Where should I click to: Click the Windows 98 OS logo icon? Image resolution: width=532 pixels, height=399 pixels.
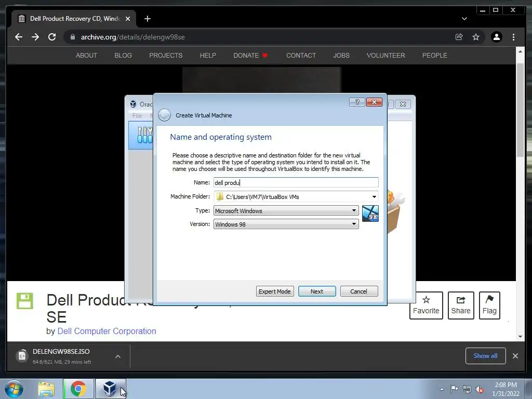click(x=370, y=214)
